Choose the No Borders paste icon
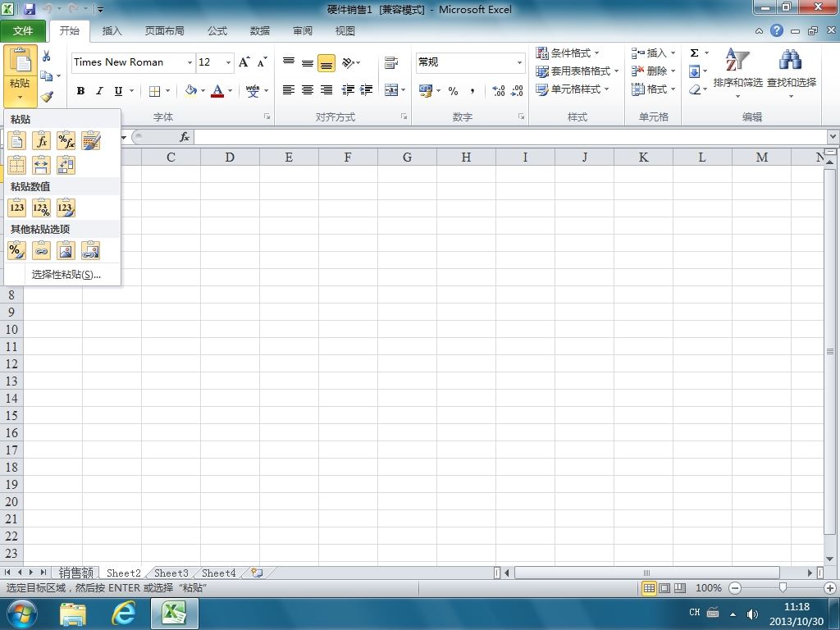 (x=16, y=165)
